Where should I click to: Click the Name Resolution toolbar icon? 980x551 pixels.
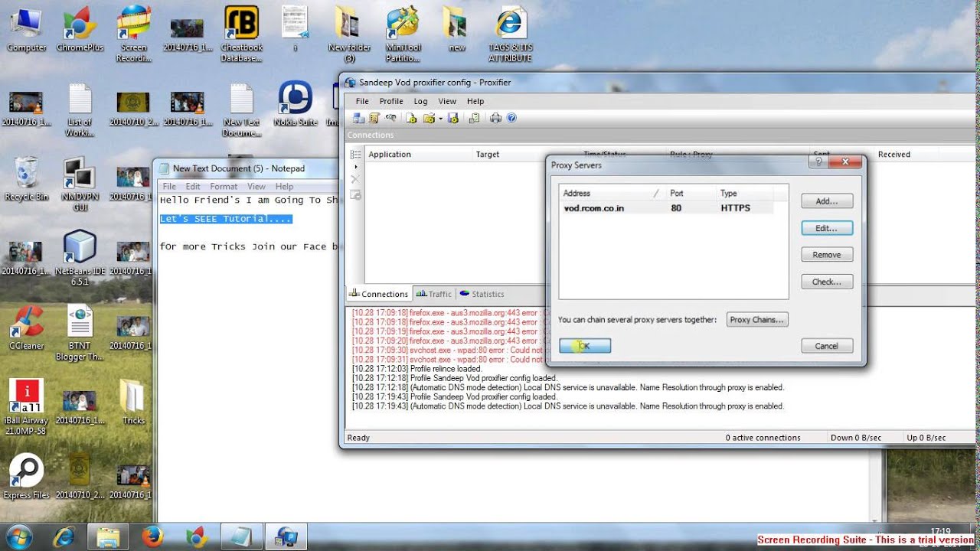click(391, 118)
